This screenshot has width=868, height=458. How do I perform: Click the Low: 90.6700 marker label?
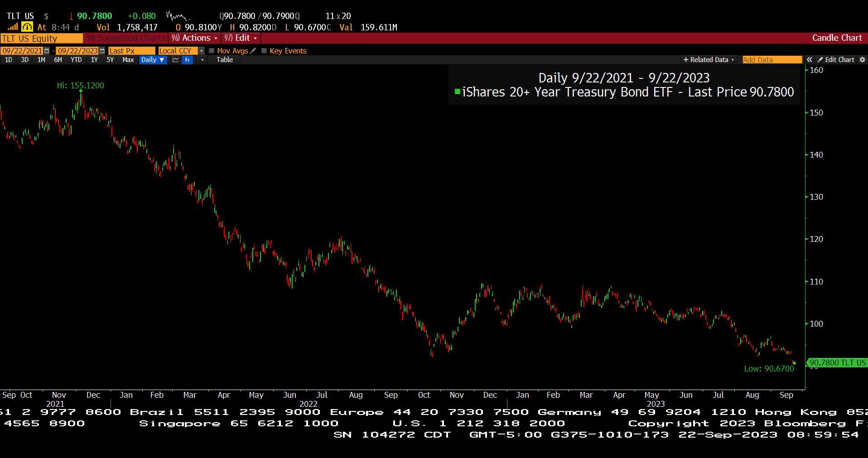click(x=769, y=369)
